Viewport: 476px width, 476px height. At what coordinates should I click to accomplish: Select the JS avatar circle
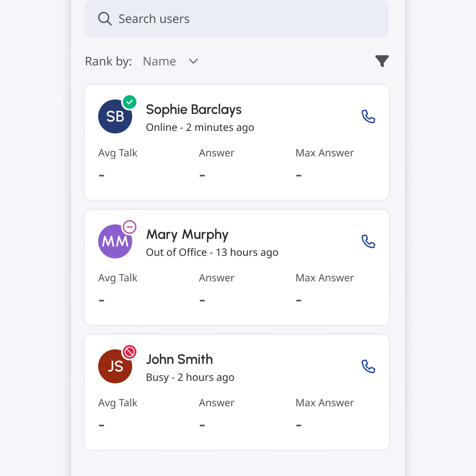pos(114,367)
